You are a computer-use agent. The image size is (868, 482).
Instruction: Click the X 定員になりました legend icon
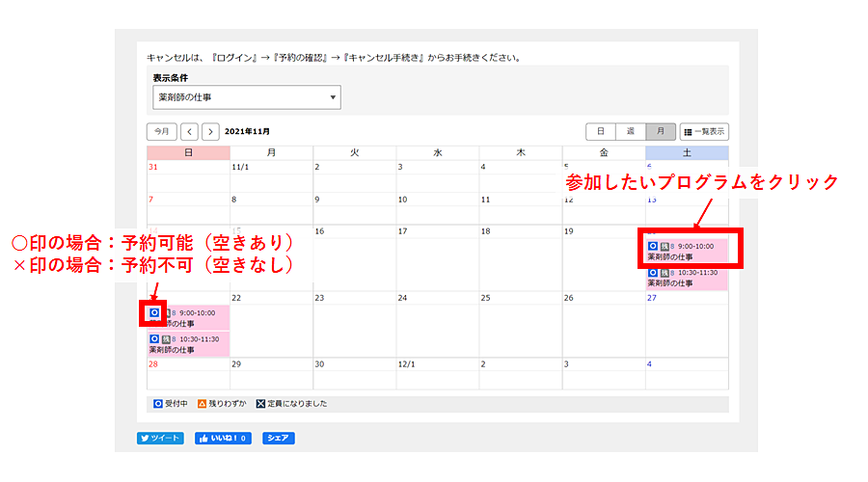[260, 403]
